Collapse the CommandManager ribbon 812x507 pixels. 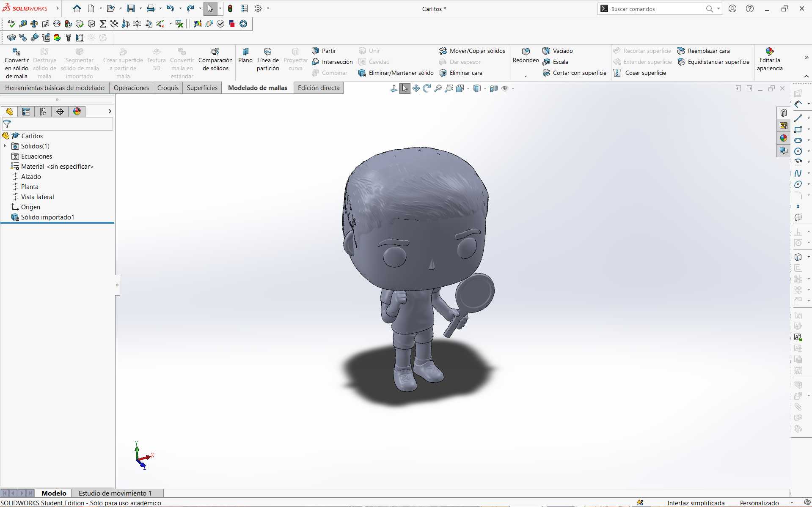click(806, 77)
